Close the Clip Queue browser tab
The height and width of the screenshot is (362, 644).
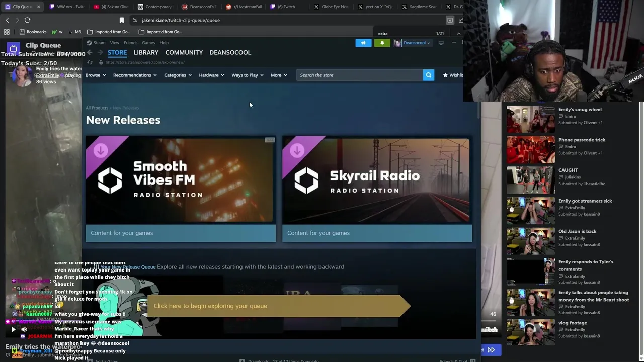coord(38,7)
